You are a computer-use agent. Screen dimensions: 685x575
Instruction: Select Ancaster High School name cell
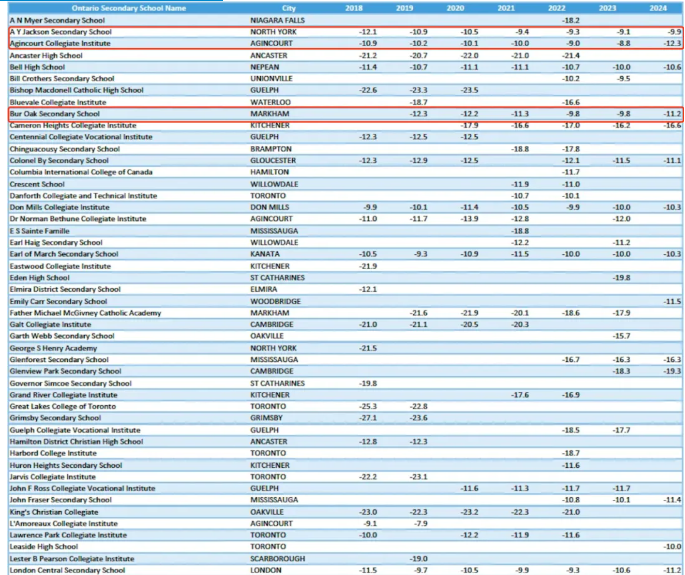46,55
